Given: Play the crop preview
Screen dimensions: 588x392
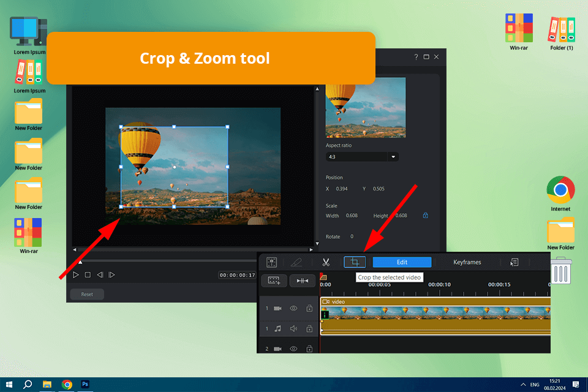Looking at the screenshot, I should click(76, 275).
